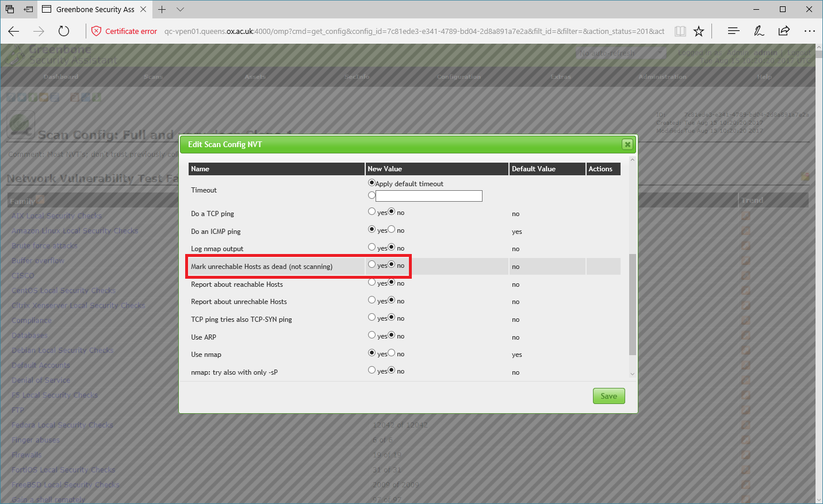Viewport: 823px width, 504px height.
Task: Click the browser refresh icon
Action: [64, 31]
